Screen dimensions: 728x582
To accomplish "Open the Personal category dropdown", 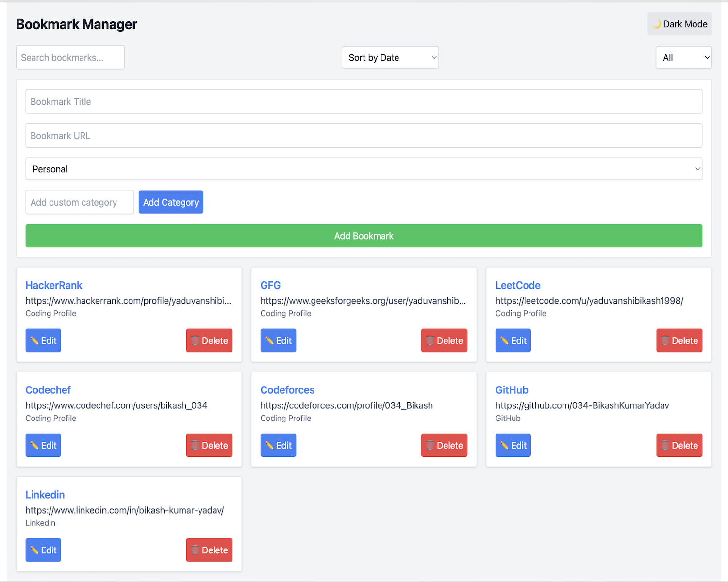I will 364,169.
